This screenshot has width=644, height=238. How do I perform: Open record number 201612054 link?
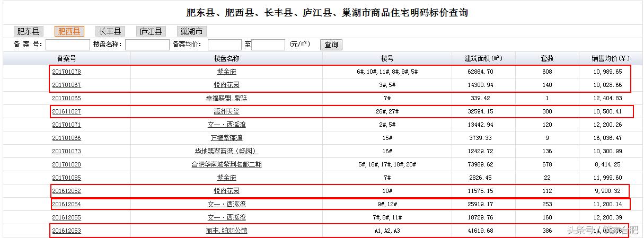click(66, 204)
